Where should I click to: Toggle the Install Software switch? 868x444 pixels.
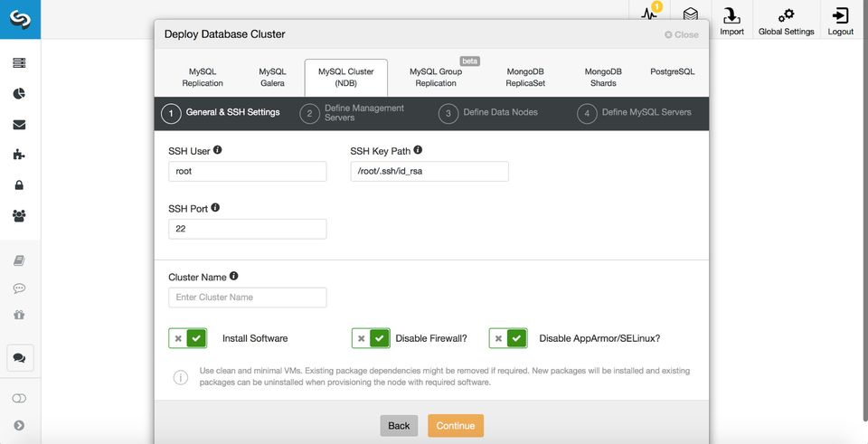[x=188, y=338]
